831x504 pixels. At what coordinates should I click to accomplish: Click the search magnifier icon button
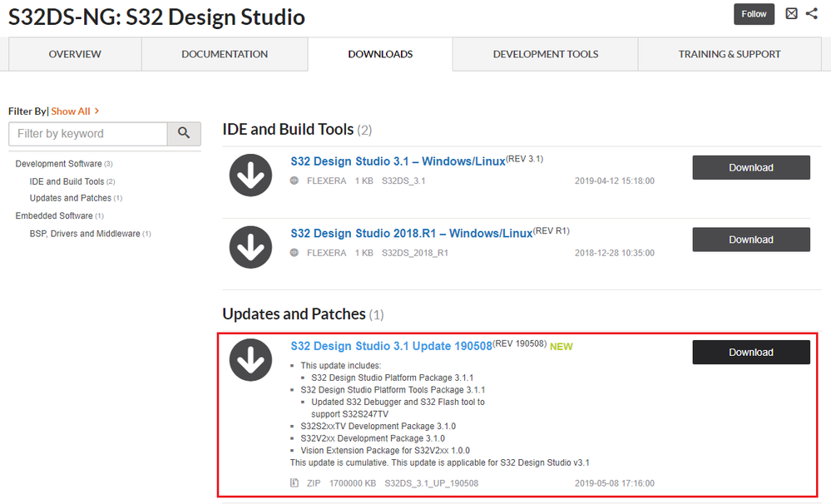[x=184, y=133]
